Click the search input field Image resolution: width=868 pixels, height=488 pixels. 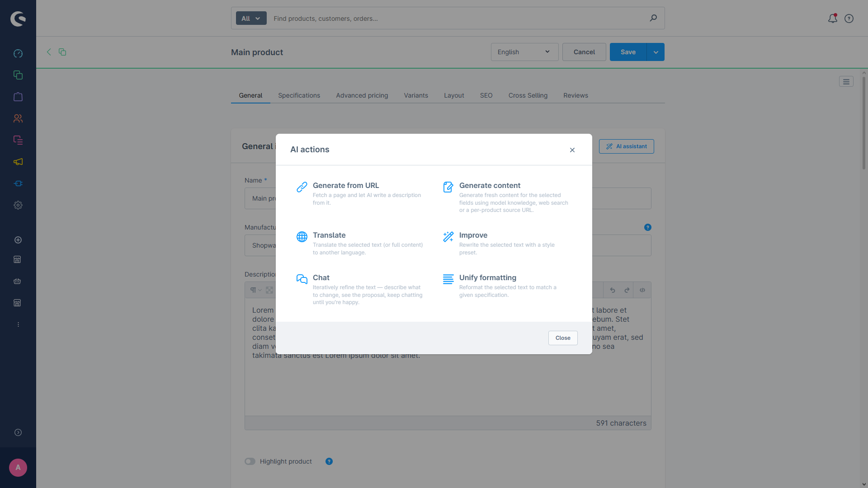(457, 19)
